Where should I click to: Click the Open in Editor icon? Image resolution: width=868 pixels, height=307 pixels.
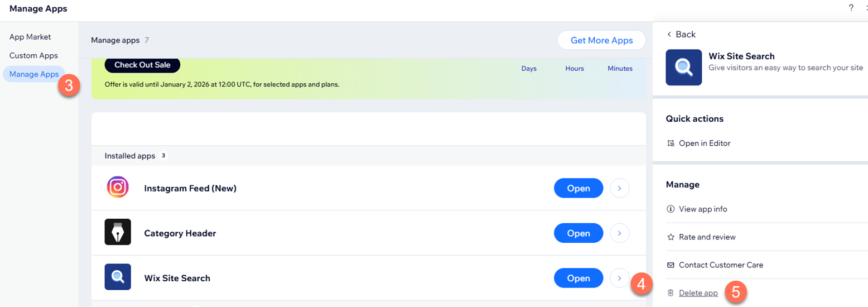[x=671, y=143]
